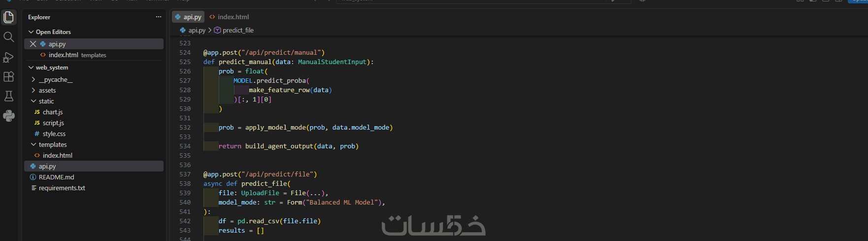Screen dimensions: 868x241
Task: Select the api.py editor tab
Action: pyautogui.click(x=188, y=17)
